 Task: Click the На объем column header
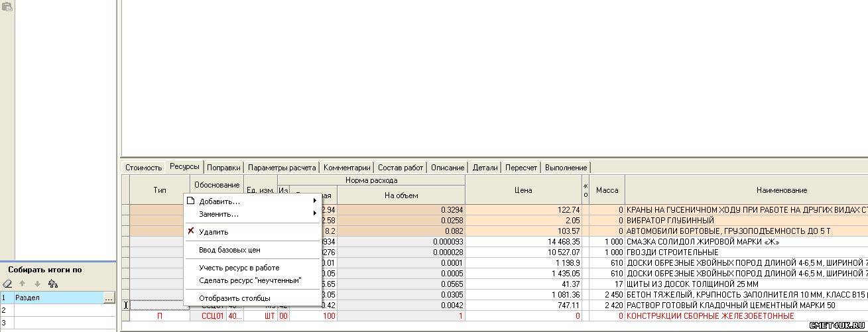pyautogui.click(x=401, y=195)
